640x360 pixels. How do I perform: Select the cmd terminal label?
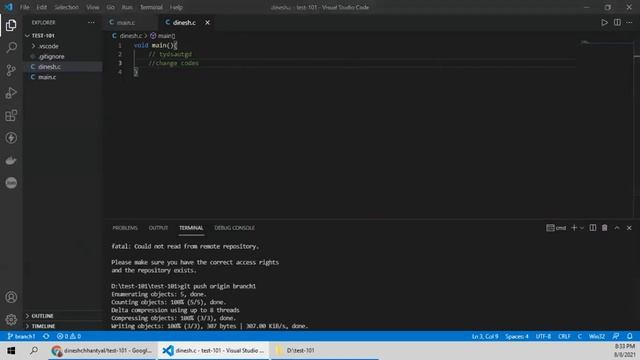556,228
